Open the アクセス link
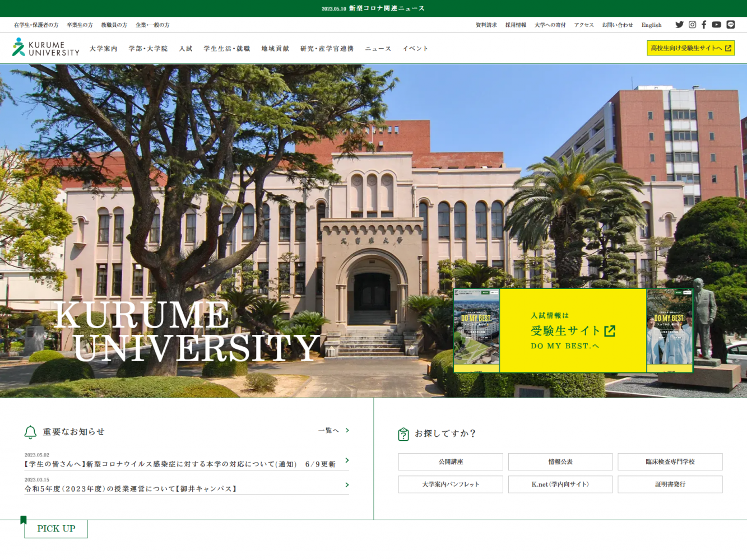 [x=584, y=25]
